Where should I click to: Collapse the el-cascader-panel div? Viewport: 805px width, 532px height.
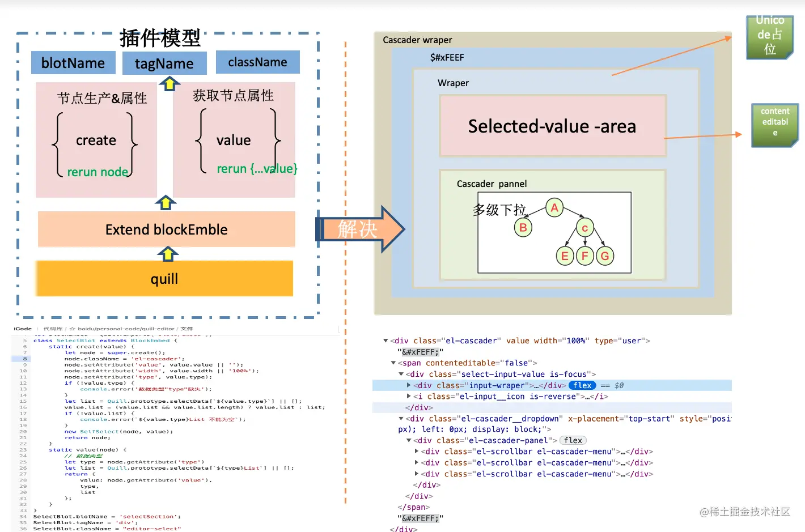[x=409, y=440]
